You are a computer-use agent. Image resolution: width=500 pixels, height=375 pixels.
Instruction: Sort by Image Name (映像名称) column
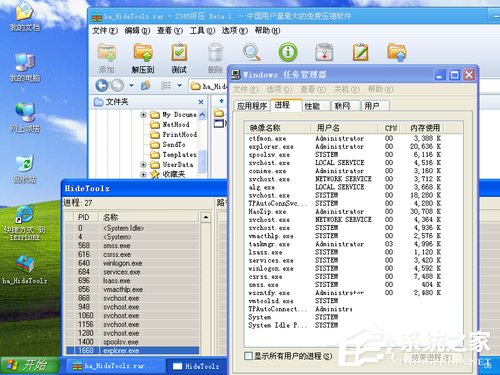277,128
